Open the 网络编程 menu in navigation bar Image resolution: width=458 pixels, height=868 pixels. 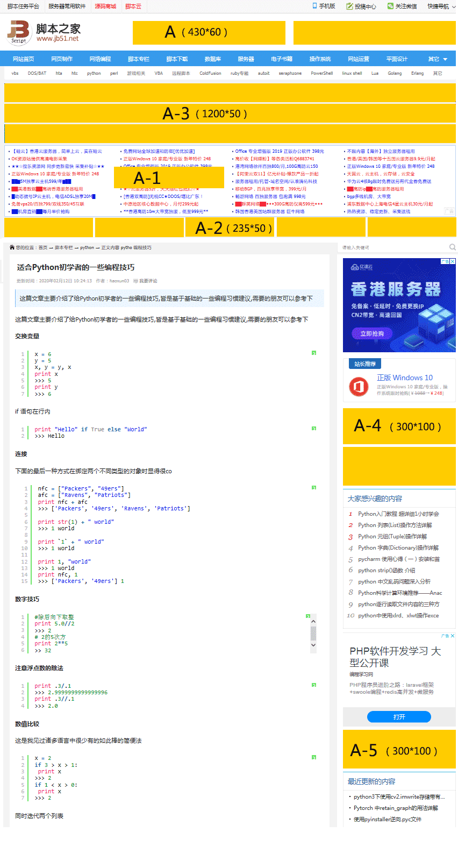coord(100,59)
